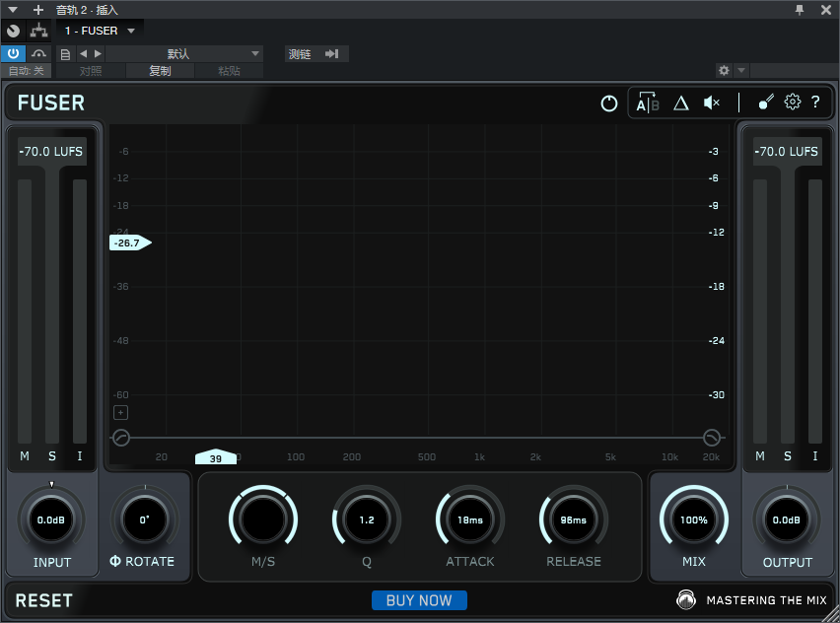
Task: Open the preset file menu icon
Action: click(65, 54)
